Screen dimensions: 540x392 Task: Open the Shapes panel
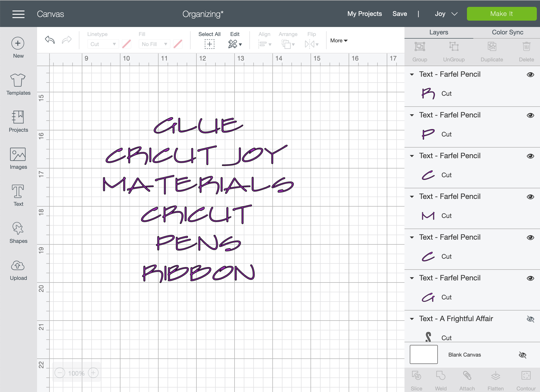(18, 233)
